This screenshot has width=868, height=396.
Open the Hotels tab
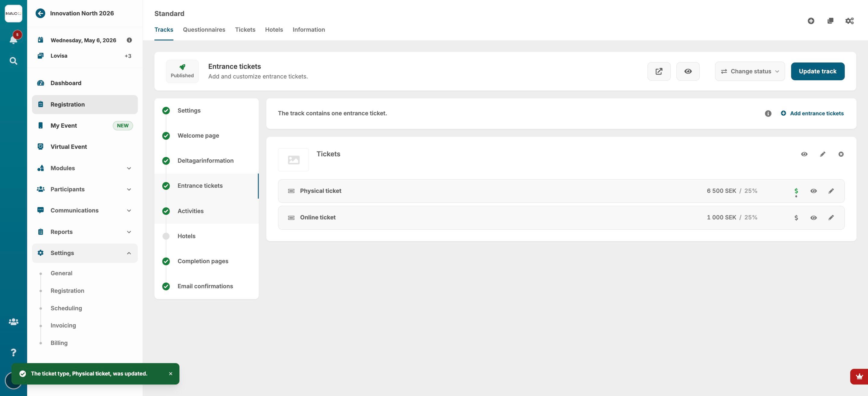click(x=274, y=30)
